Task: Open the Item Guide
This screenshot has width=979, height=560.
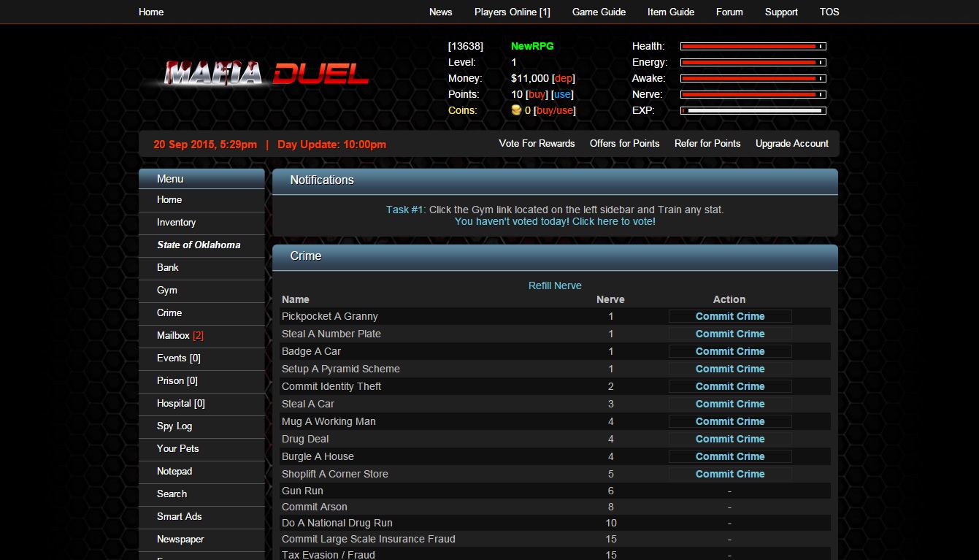Action: point(671,12)
